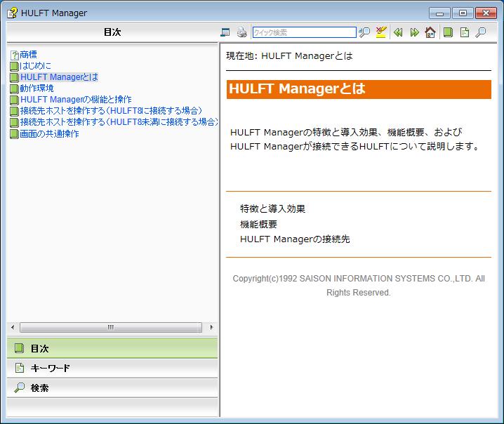Viewport: 504px width, 424px height.
Task: Switch to the 検索 tab
Action: pyautogui.click(x=112, y=388)
